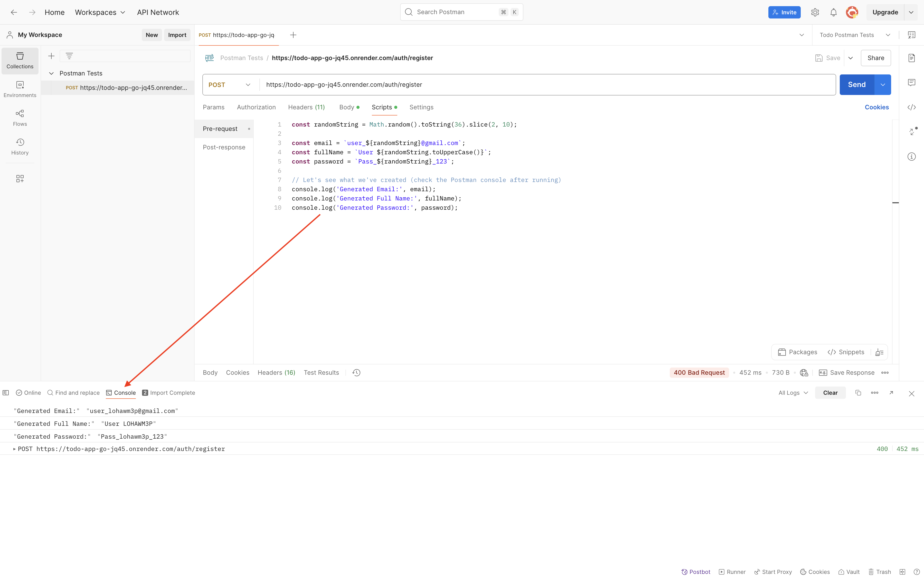This screenshot has height=578, width=924.
Task: Open the All Logs filter dropdown
Action: pyautogui.click(x=793, y=393)
